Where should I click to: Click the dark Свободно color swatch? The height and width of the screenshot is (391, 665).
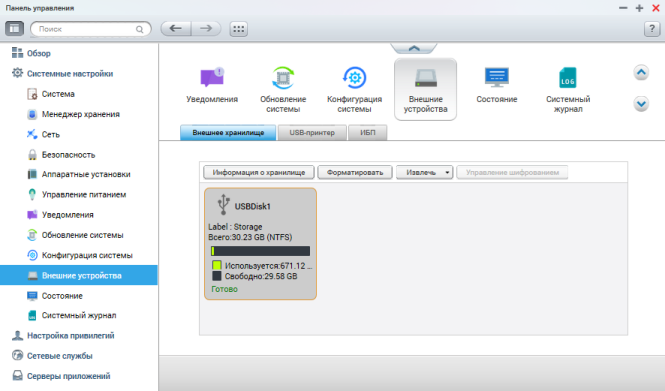(217, 276)
